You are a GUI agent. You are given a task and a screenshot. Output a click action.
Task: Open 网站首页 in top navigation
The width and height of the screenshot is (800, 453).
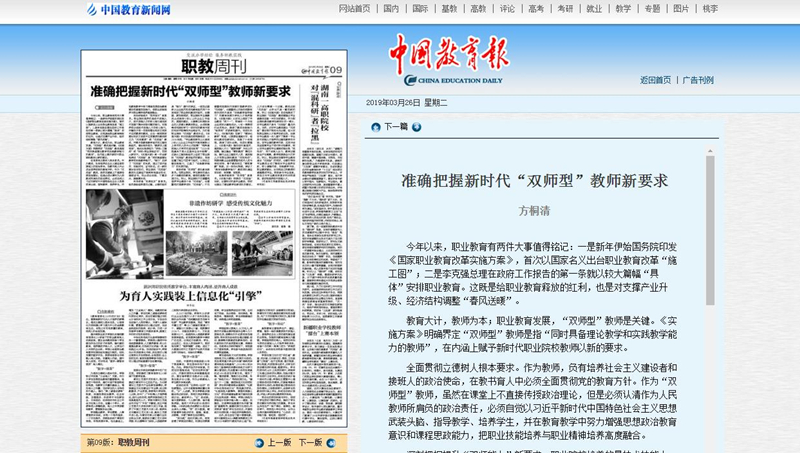click(x=355, y=9)
